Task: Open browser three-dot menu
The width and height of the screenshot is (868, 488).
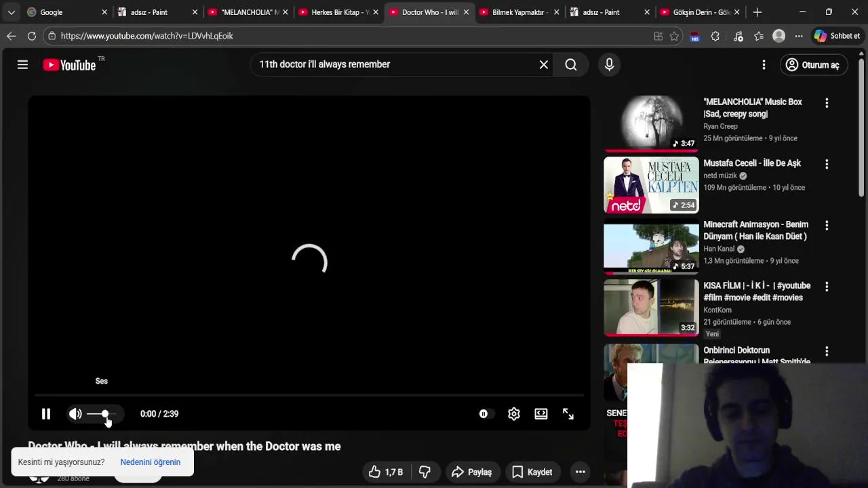Action: 799,36
